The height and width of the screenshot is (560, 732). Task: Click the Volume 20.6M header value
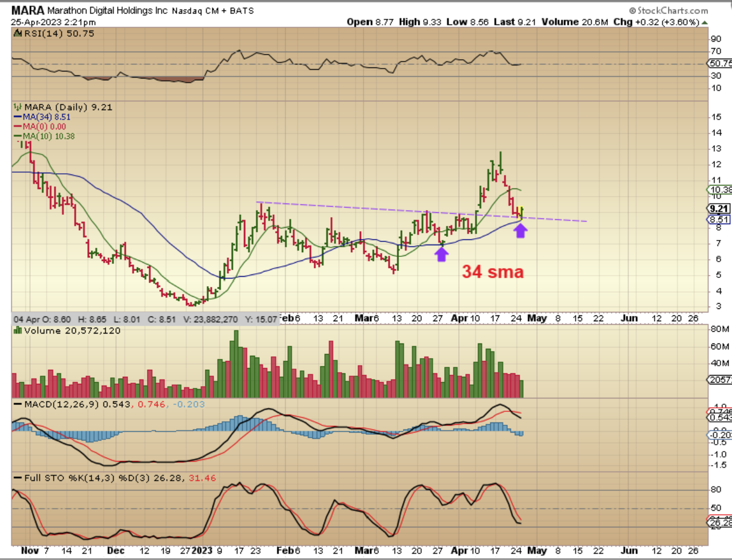pyautogui.click(x=575, y=22)
